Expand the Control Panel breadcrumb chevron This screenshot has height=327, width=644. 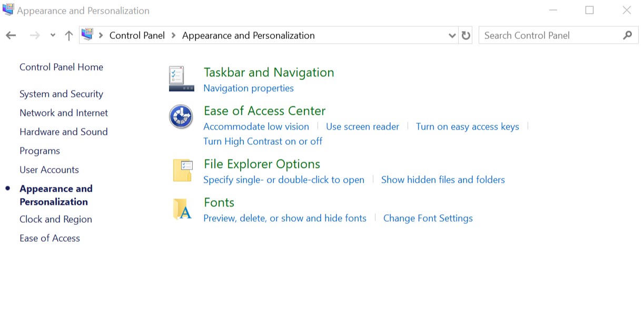(x=174, y=35)
